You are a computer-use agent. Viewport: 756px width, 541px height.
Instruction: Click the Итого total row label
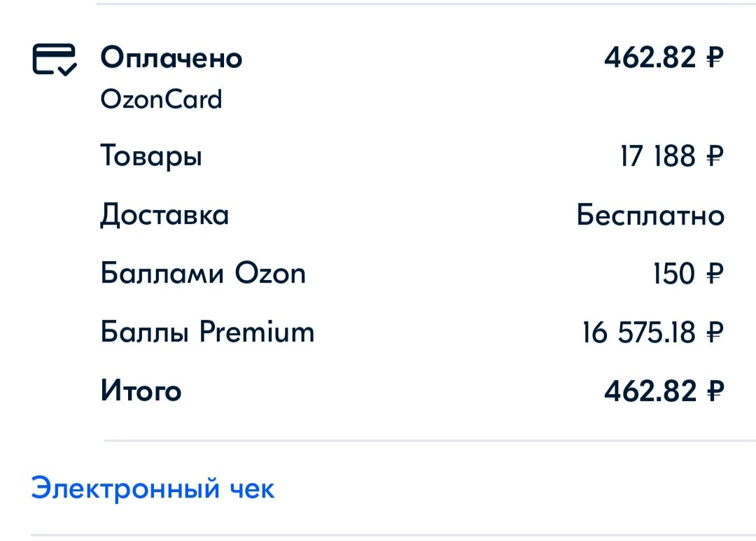[x=141, y=391]
